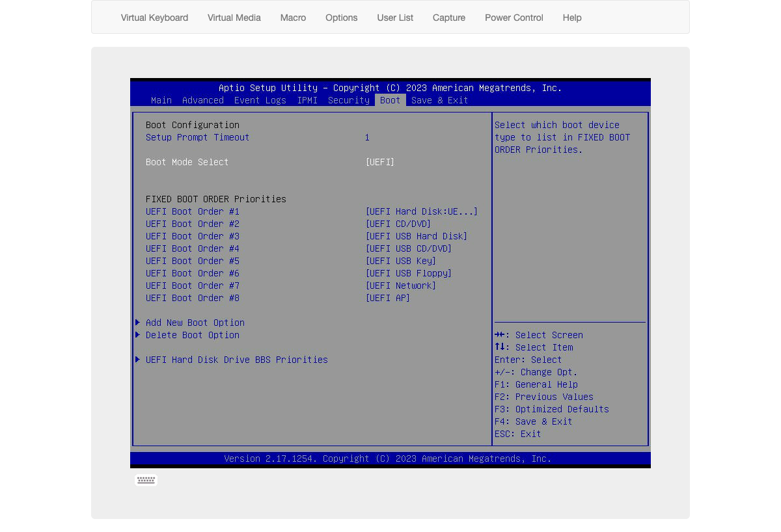
Task: Open the Virtual Media menu
Action: (x=234, y=18)
